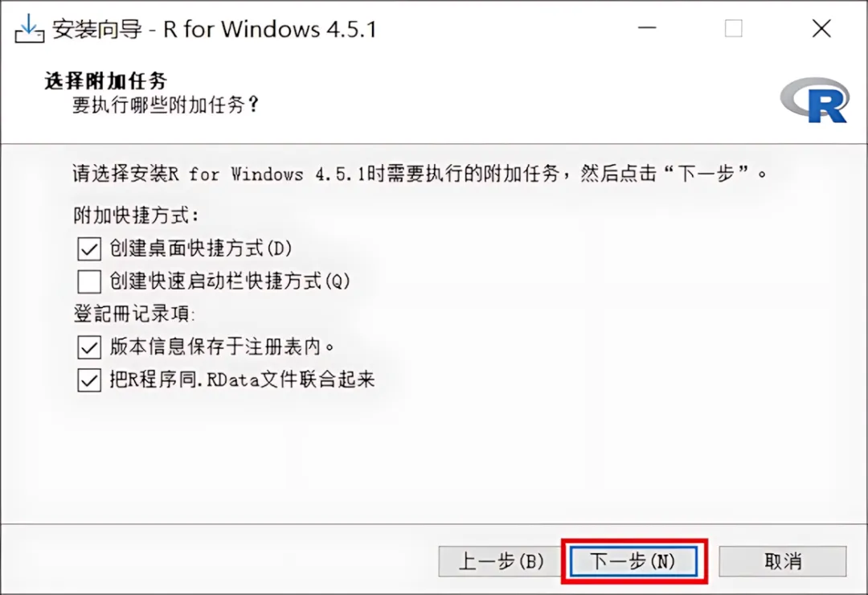Cancel the installation with the 取消 button
The height and width of the screenshot is (595, 868).
783,561
